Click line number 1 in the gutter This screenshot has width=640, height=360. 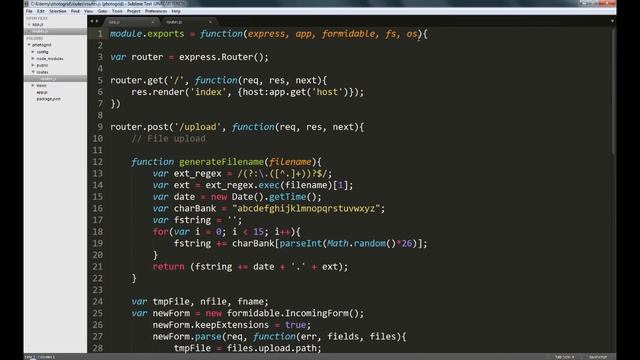point(100,34)
